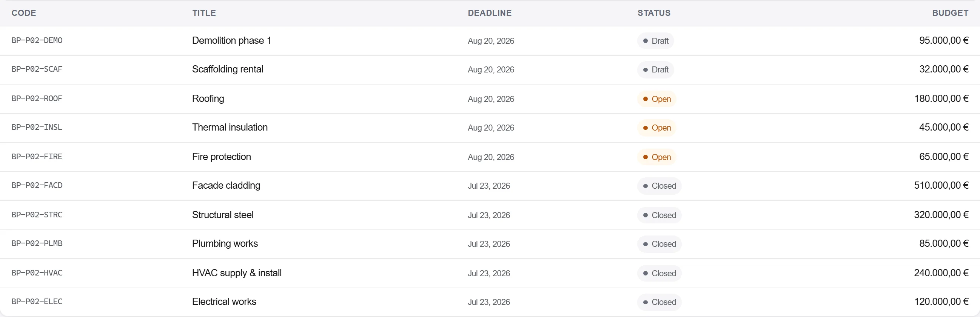The width and height of the screenshot is (980, 317).
Task: Click the Electrical works title
Action: tap(224, 302)
